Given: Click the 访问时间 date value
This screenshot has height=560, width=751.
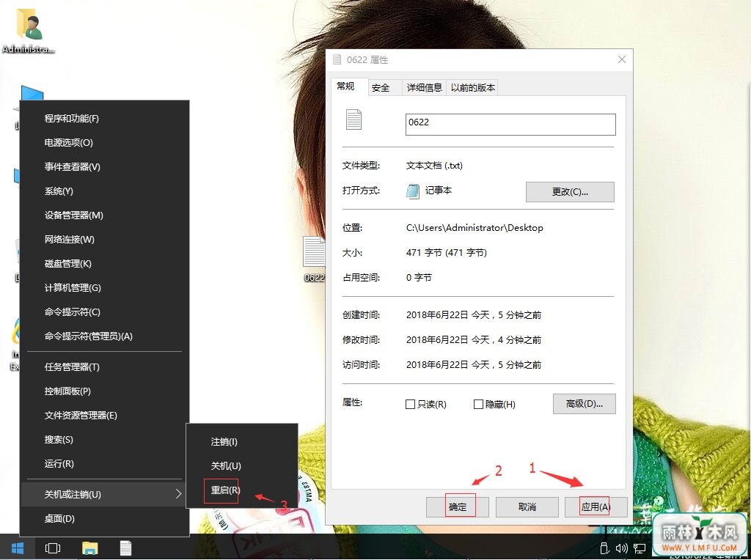Looking at the screenshot, I should coord(474,365).
